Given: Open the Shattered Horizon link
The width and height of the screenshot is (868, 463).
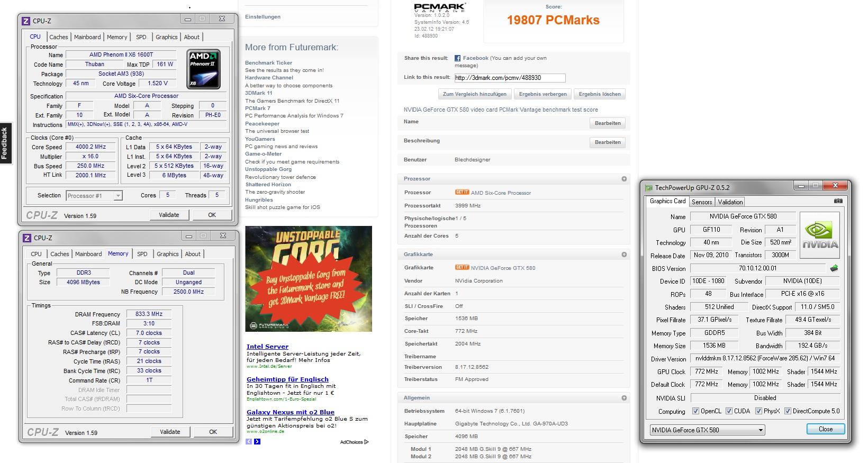Looking at the screenshot, I should [268, 185].
